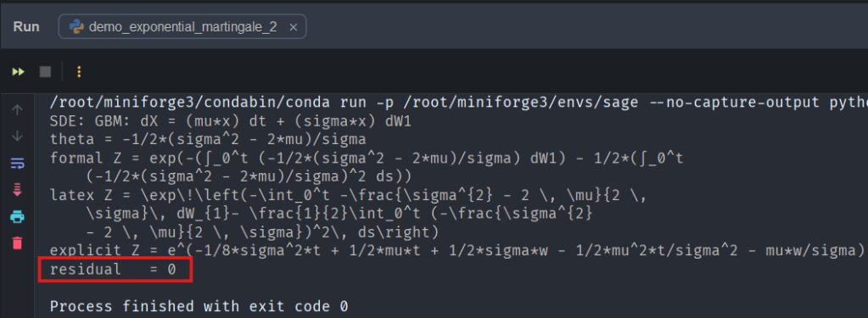Click the conda run command line
Screen dimensions: 868x318
click(458, 103)
